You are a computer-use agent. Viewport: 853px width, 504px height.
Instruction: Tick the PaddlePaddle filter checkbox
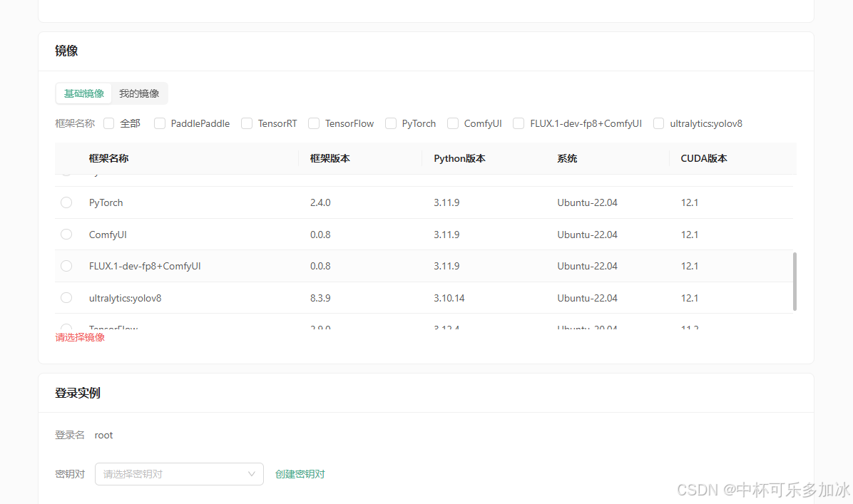tap(159, 123)
